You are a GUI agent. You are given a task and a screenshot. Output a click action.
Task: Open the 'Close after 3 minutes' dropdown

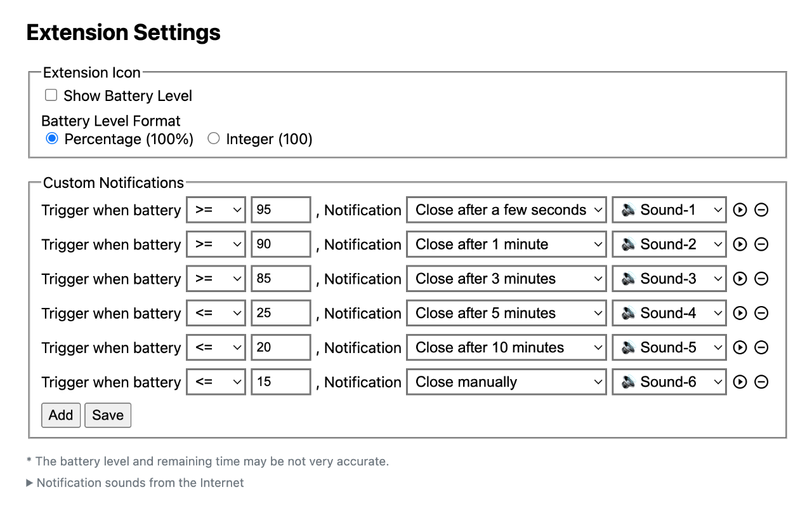coord(506,279)
